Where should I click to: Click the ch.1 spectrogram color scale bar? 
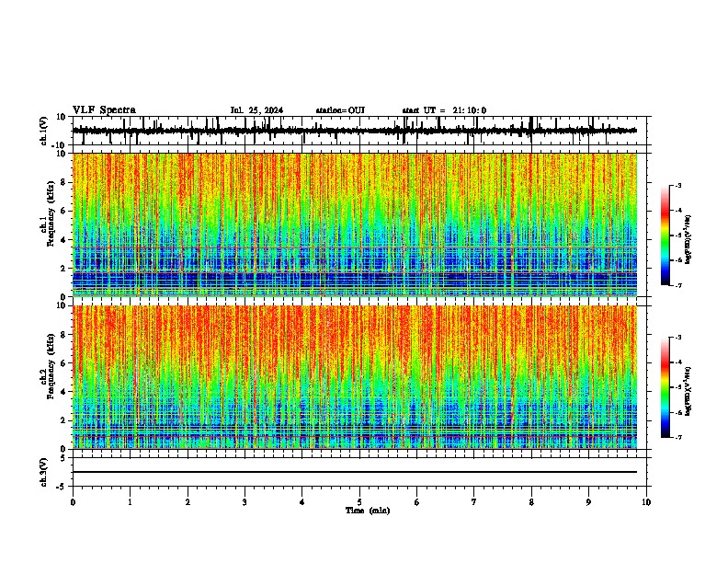(665, 236)
